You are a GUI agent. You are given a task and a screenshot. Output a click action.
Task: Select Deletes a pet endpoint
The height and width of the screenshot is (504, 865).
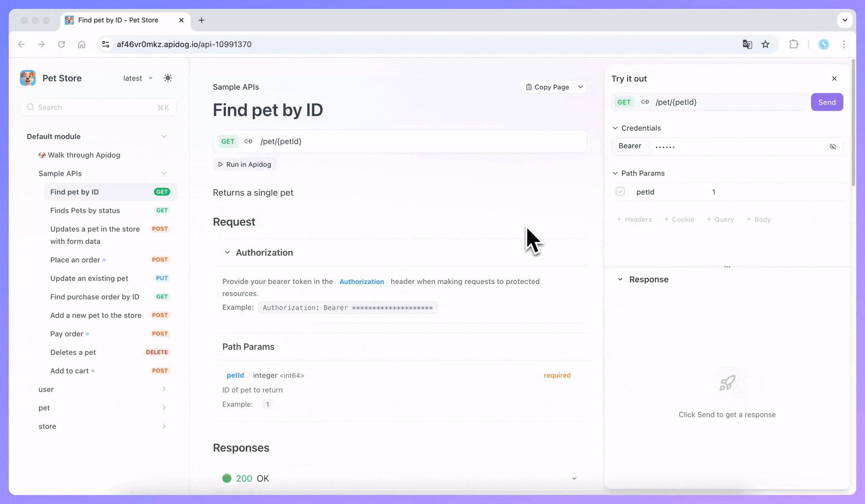(x=73, y=352)
